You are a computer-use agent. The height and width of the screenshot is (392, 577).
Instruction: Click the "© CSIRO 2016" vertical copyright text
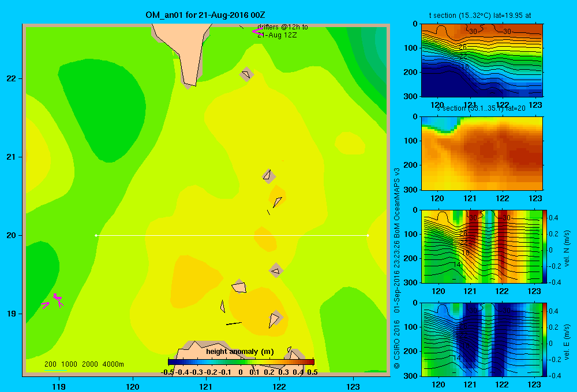point(397,344)
